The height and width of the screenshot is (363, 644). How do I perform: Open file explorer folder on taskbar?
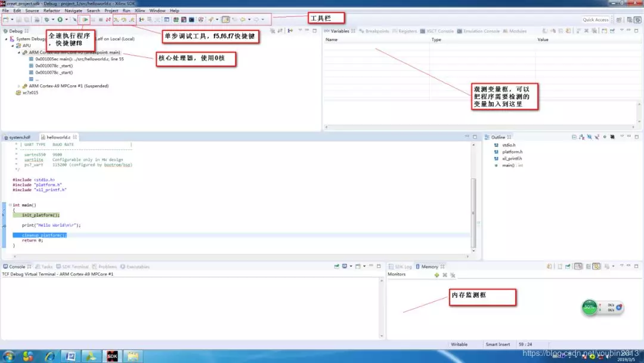[132, 356]
